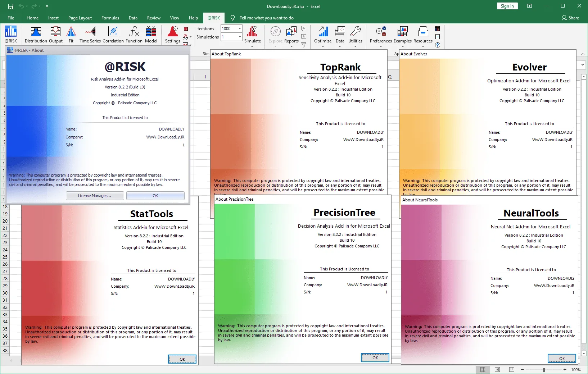588x374 pixels.
Task: Open the Preferences gear icon
Action: pos(381,36)
